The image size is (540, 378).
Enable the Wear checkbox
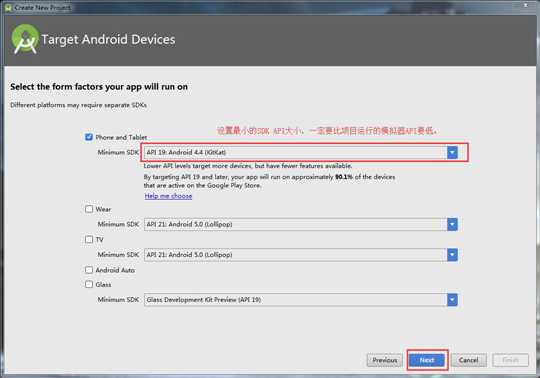[x=89, y=209]
